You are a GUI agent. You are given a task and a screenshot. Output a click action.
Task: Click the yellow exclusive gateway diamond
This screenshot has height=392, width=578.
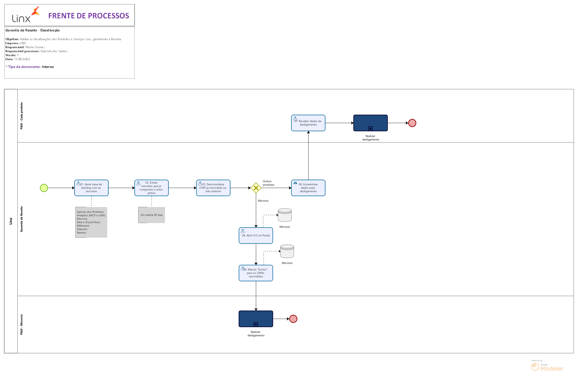[x=256, y=188]
